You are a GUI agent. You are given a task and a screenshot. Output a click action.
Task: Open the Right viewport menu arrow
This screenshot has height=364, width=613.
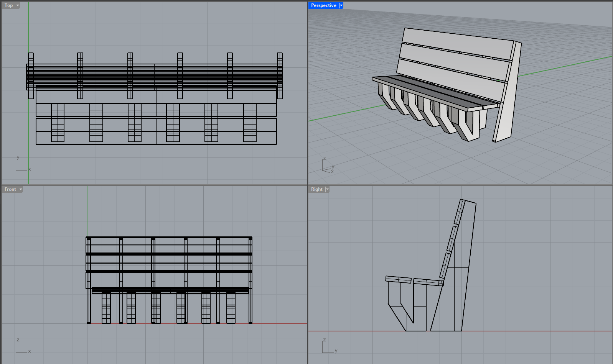tap(327, 189)
